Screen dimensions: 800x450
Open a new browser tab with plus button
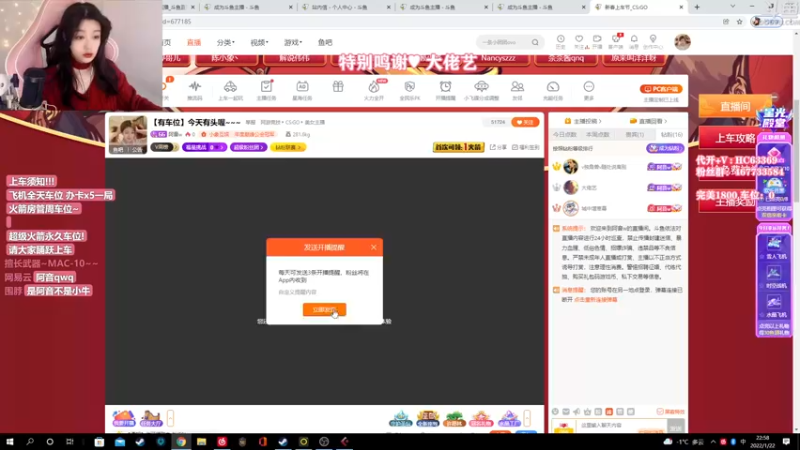[697, 7]
